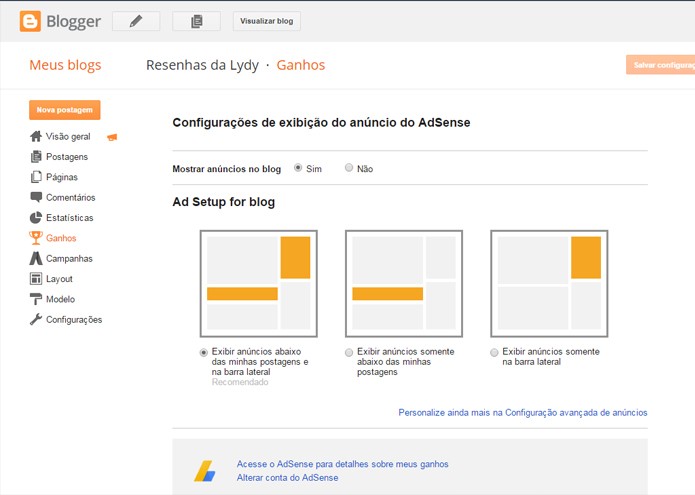Click the Visão geral home icon
This screenshot has width=695, height=495.
(36, 136)
